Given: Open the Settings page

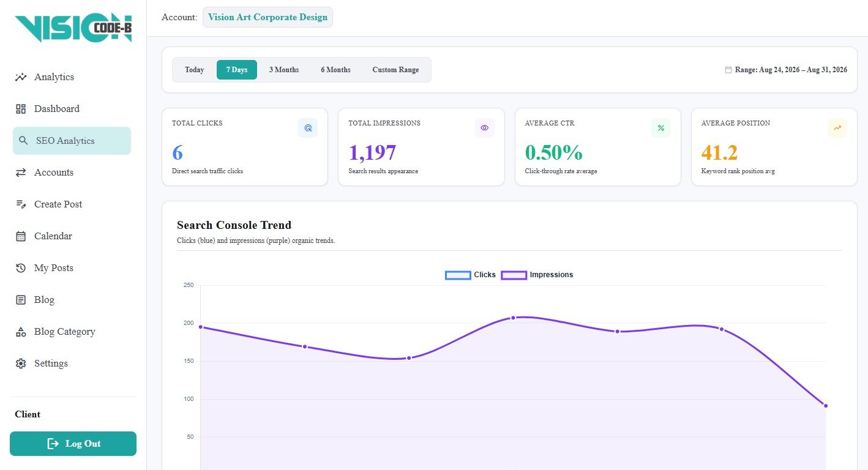Looking at the screenshot, I should point(72,364).
